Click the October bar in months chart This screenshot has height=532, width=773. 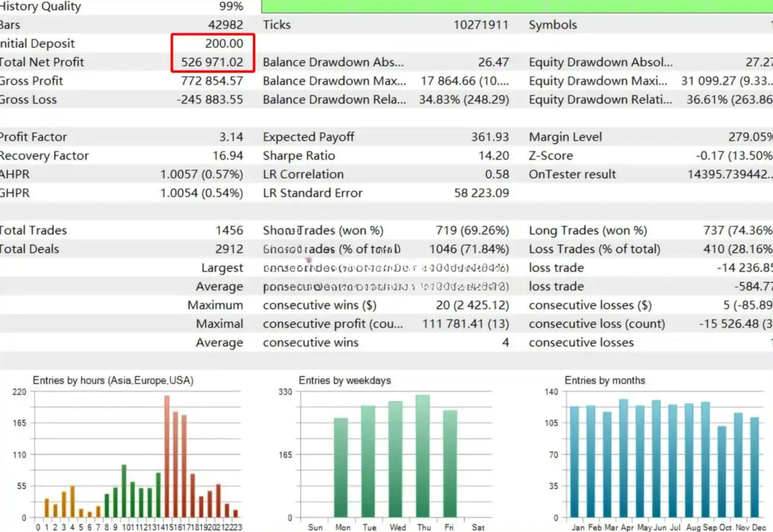click(722, 472)
